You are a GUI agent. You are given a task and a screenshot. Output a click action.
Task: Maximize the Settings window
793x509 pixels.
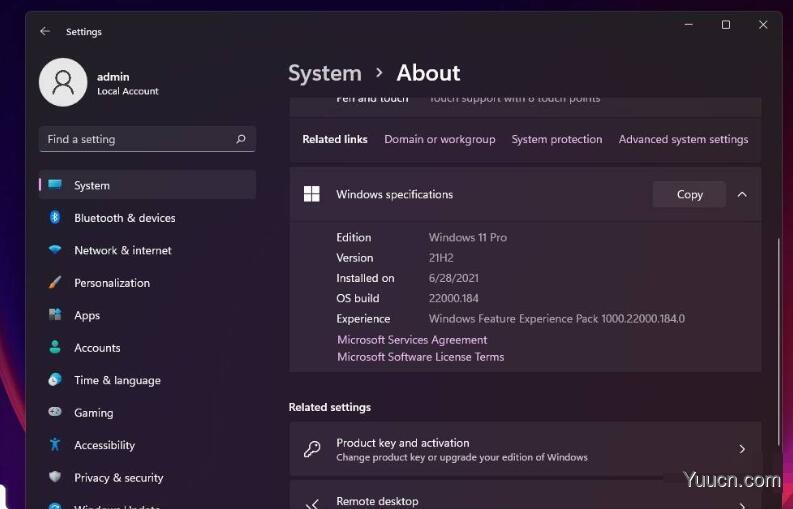(x=726, y=24)
